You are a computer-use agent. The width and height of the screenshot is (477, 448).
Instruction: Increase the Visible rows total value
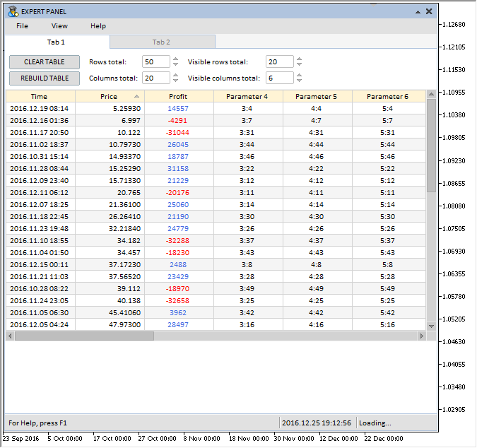pos(300,59)
